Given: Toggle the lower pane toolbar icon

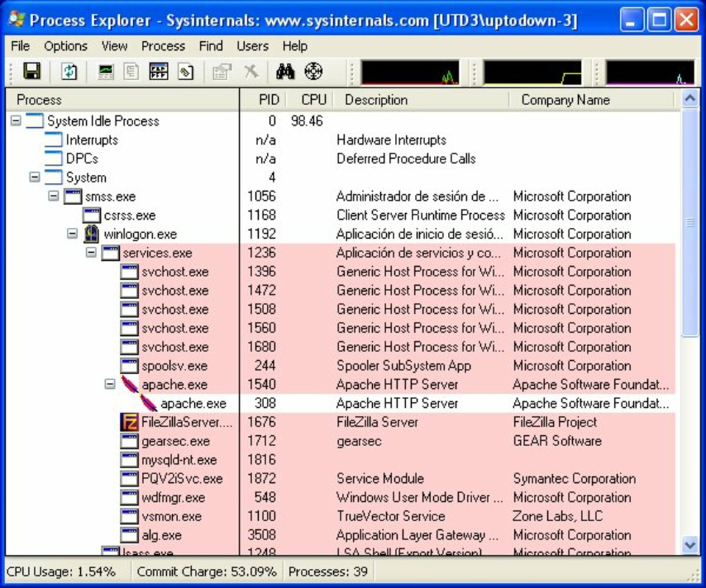Looking at the screenshot, I should [159, 71].
